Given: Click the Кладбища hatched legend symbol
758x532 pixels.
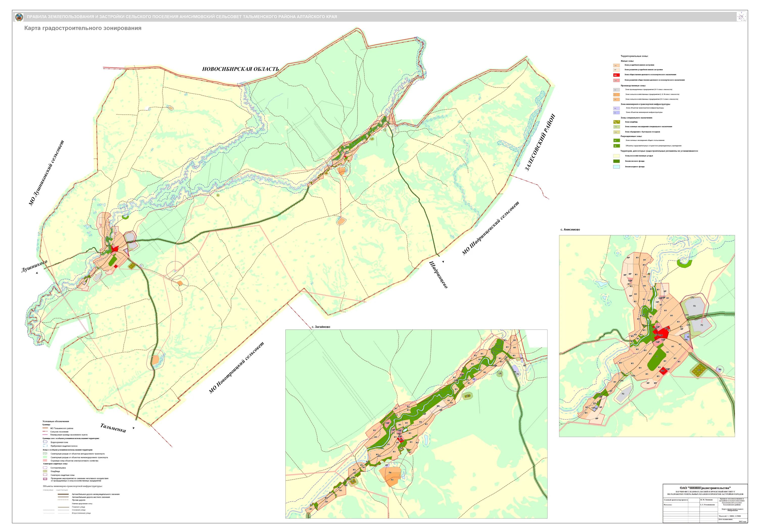Looking at the screenshot, I should click(45, 471).
